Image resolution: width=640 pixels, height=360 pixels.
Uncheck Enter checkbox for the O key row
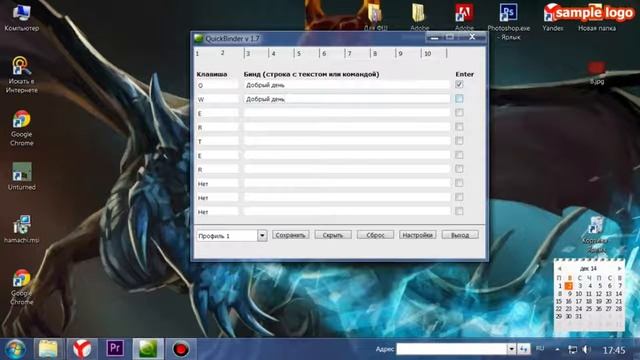[x=459, y=84]
